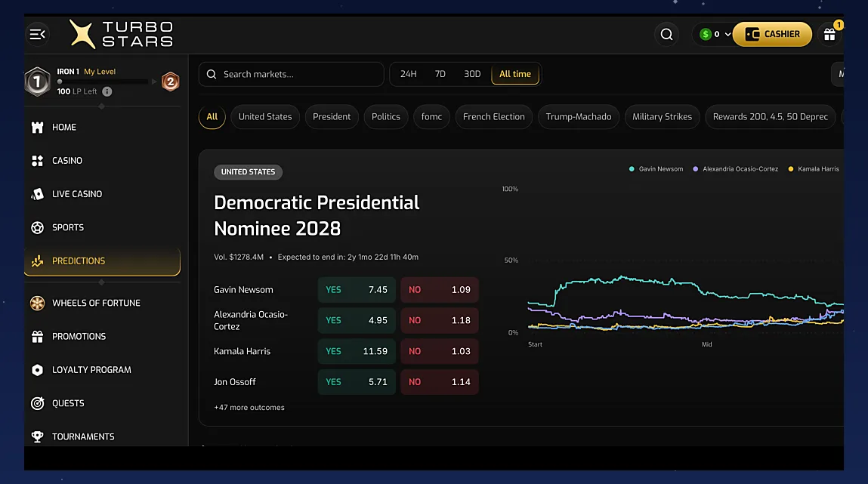This screenshot has width=868, height=484.
Task: Select the 7D time range
Action: pyautogui.click(x=440, y=74)
